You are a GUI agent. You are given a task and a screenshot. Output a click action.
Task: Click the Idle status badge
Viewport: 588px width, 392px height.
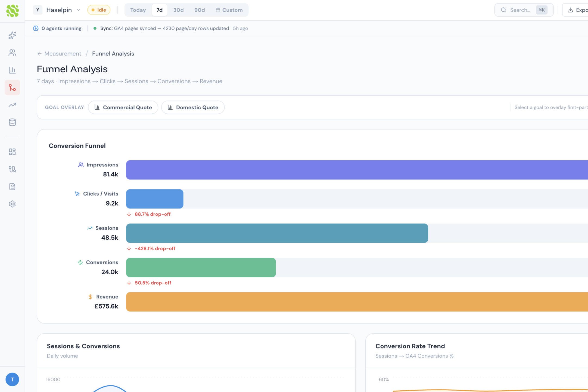coord(99,10)
